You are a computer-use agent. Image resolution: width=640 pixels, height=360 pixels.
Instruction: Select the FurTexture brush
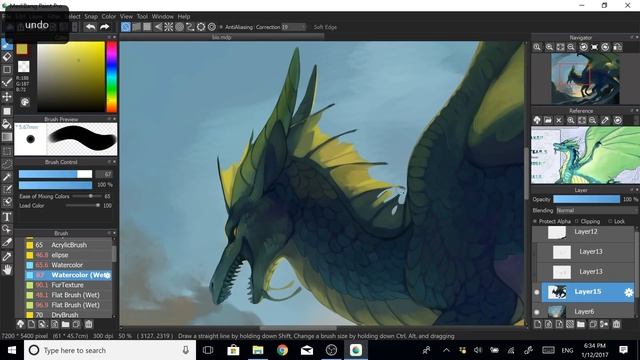68,285
